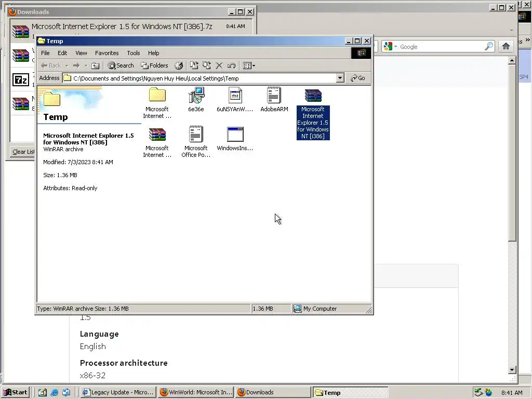
Task: Open the Tools menu
Action: [134, 53]
